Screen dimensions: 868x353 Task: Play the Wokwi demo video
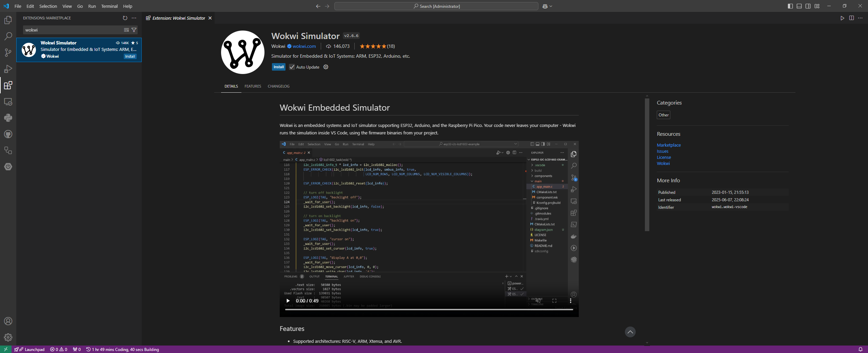[288, 301]
